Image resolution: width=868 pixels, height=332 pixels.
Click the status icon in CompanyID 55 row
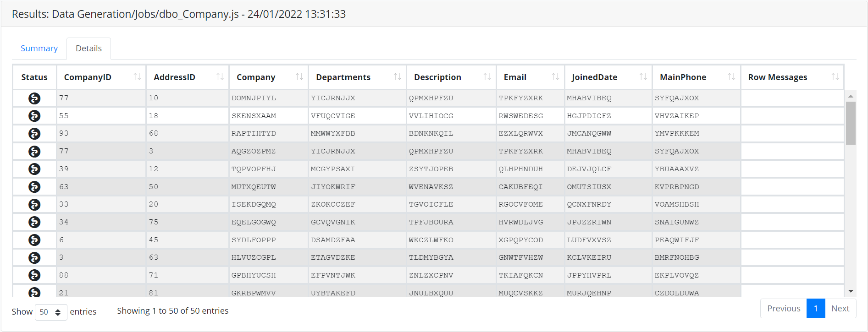click(34, 116)
